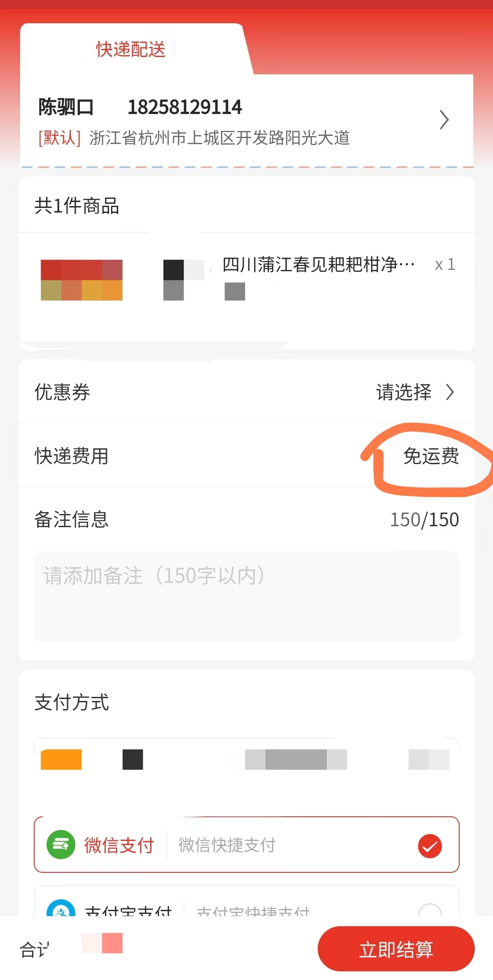The height and width of the screenshot is (980, 493).
Task: Select the 支付宝支付 radio circle
Action: point(430,909)
